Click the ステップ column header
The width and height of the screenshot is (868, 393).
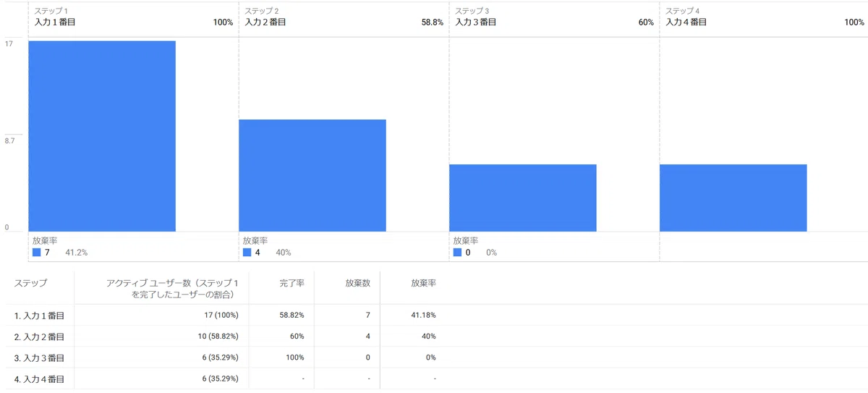tap(30, 283)
